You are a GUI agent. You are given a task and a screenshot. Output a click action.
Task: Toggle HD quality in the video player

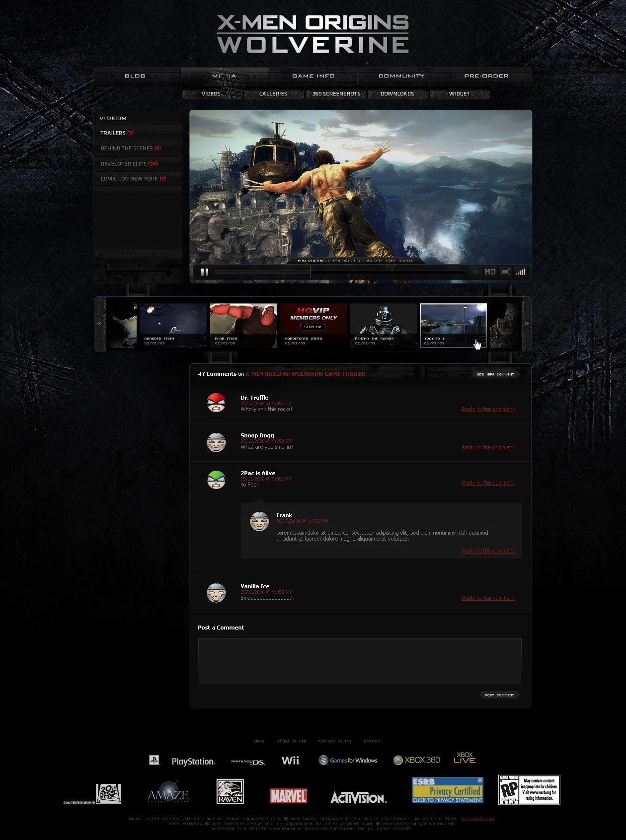tap(490, 272)
